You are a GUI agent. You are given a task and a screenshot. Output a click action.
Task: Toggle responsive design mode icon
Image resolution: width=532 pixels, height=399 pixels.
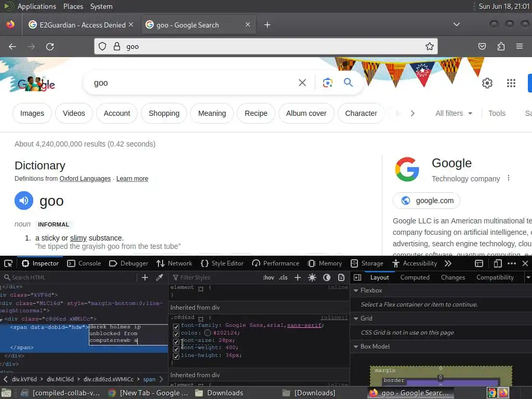click(x=497, y=263)
